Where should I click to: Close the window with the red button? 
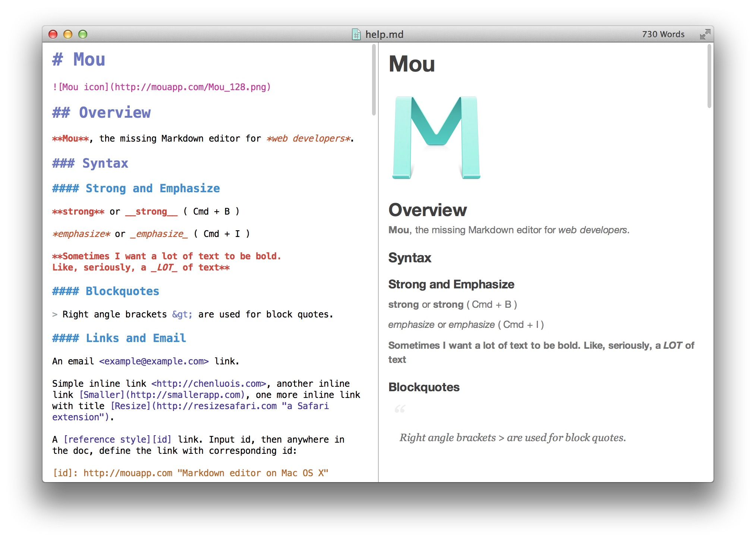(53, 34)
